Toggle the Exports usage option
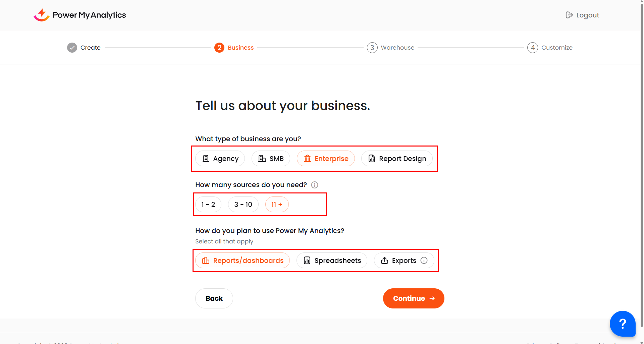Viewport: 644px width, 344px height. [x=399, y=261]
